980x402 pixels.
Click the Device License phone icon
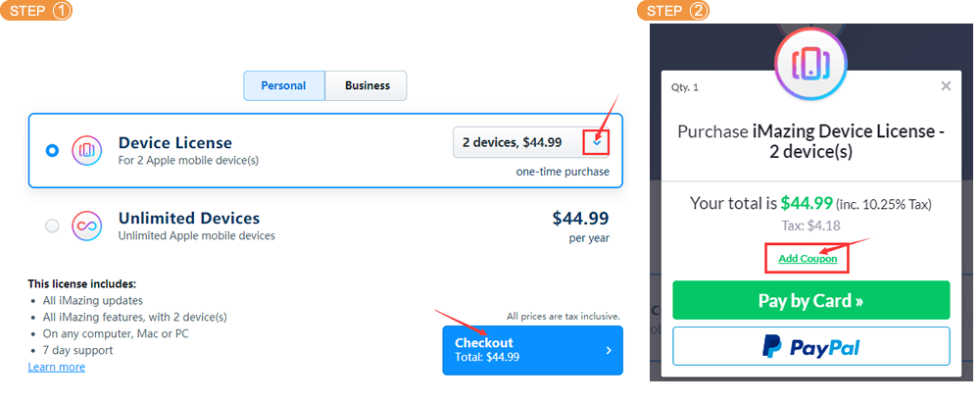click(87, 150)
